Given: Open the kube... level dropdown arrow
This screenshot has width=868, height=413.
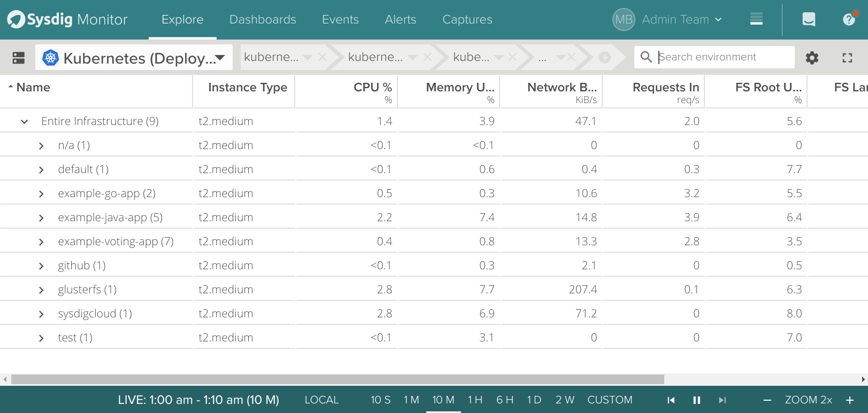Looking at the screenshot, I should pos(499,57).
